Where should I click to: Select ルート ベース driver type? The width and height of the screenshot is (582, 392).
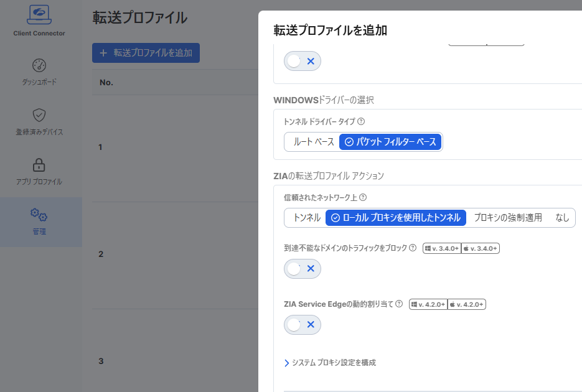point(314,142)
